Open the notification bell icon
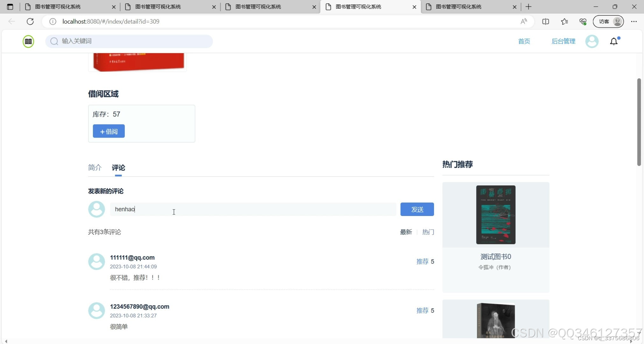644x344 pixels. (614, 41)
